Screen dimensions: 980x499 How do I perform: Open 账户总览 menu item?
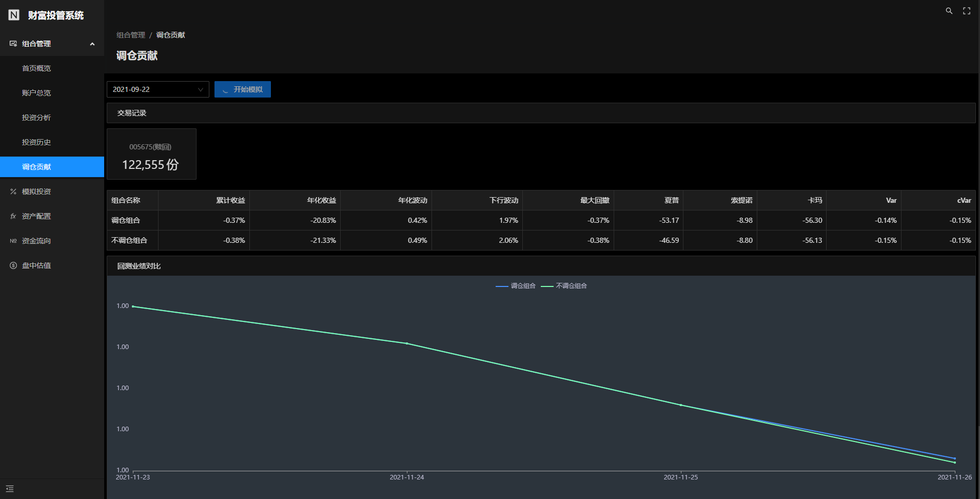click(x=36, y=93)
